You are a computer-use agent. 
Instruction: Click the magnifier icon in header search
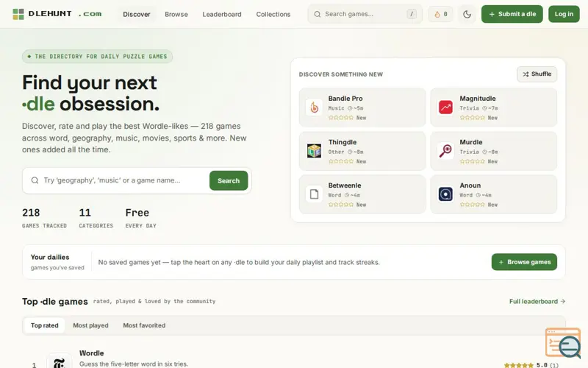[318, 14]
